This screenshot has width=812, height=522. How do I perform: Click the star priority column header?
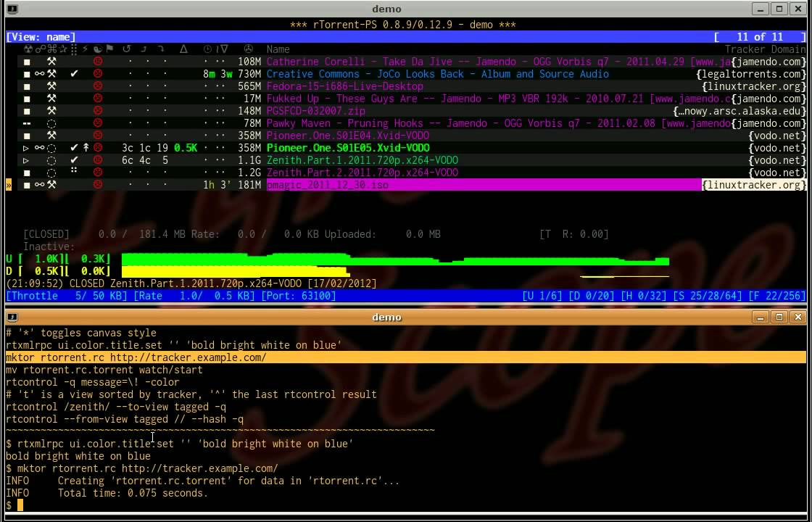[63, 49]
